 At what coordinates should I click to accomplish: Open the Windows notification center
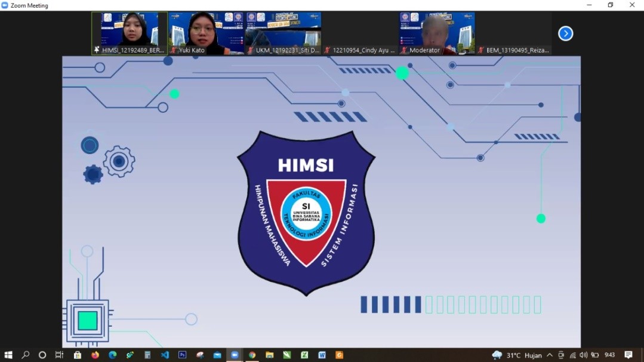click(628, 355)
